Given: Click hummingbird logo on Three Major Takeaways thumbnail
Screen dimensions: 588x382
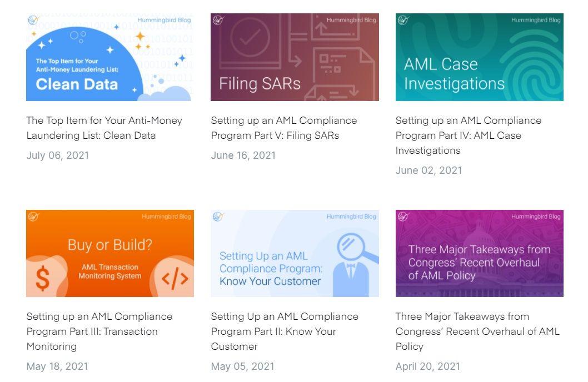Looking at the screenshot, I should pos(403,216).
